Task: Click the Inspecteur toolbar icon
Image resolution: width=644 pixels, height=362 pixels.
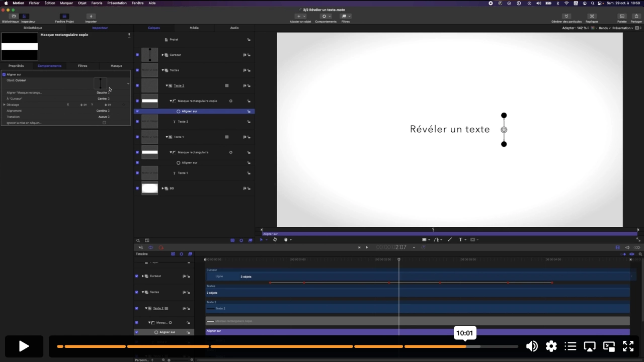Action: (24, 16)
